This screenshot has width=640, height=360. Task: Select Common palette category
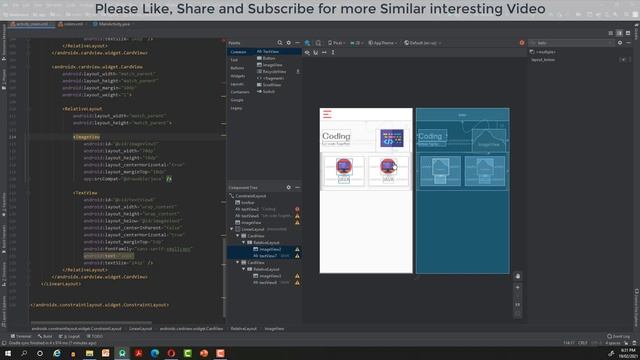238,52
